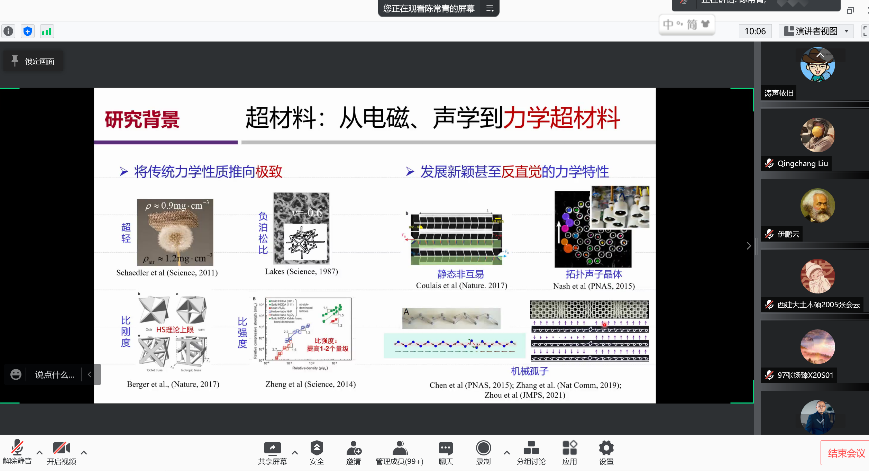Collapse the participant video sidebar arrow
The width and height of the screenshot is (869, 471).
[x=749, y=246]
